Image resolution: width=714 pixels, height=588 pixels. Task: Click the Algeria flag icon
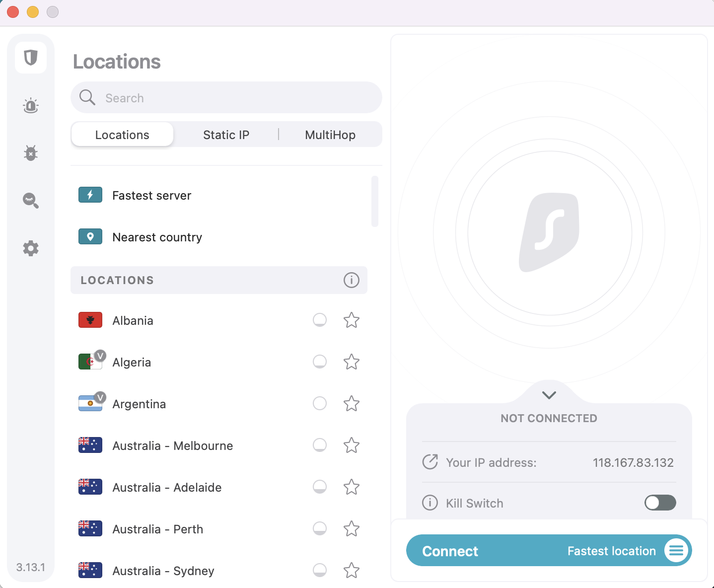click(90, 362)
